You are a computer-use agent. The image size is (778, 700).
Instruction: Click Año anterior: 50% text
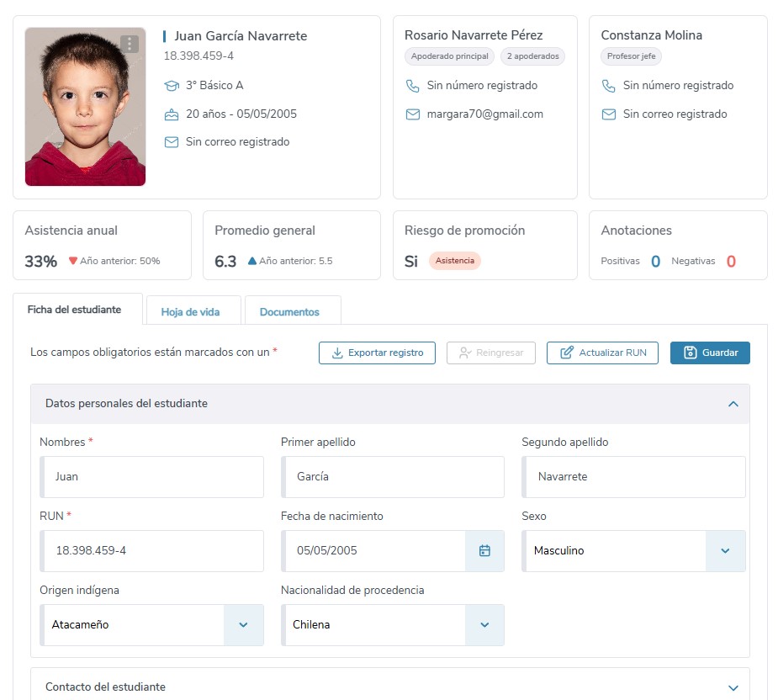[x=120, y=261]
